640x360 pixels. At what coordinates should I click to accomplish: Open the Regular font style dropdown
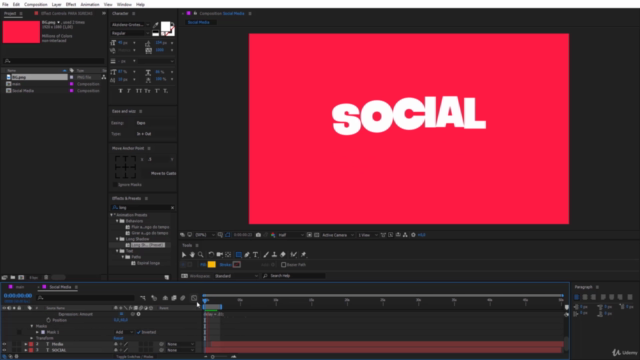[130, 33]
